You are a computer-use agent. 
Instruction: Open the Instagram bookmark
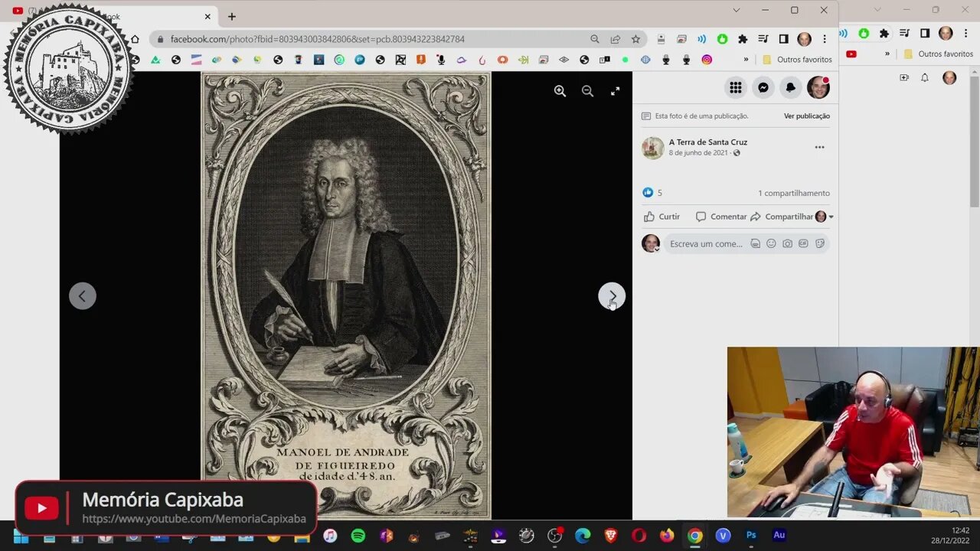click(707, 60)
